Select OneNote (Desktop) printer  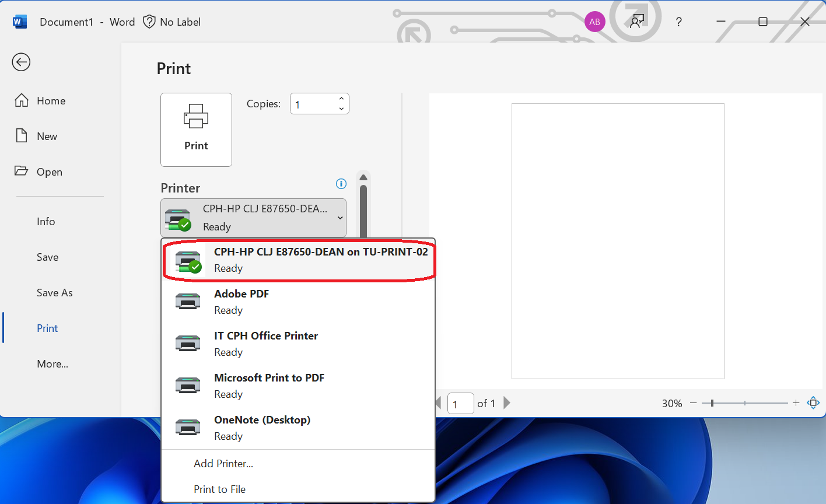pos(298,428)
